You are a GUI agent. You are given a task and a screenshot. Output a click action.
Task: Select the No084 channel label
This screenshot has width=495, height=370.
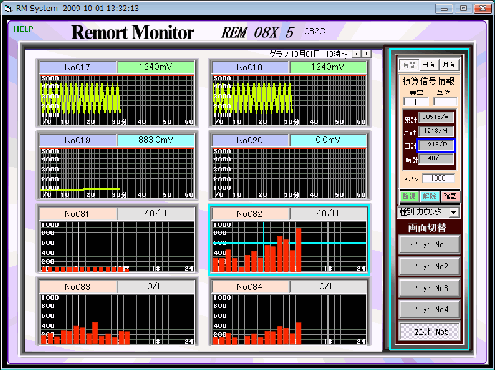click(250, 287)
